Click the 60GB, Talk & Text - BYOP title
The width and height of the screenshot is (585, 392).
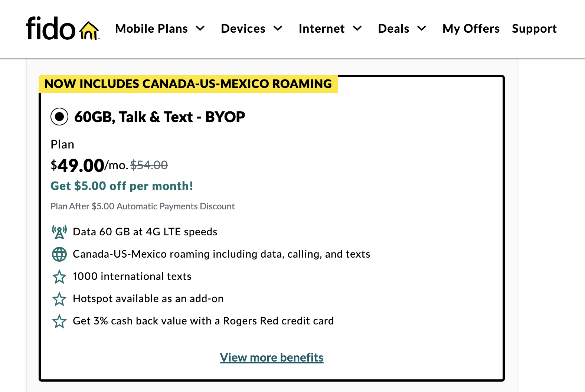(x=160, y=117)
